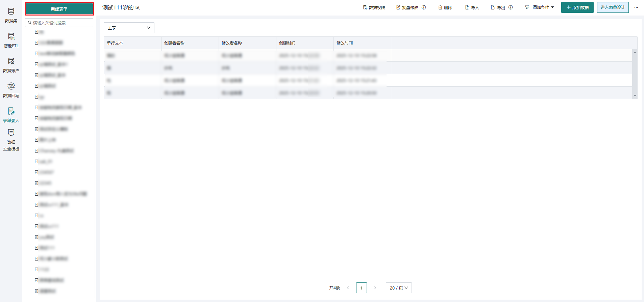Switch to the 表单录入 section
This screenshot has height=302, width=644.
point(11,115)
